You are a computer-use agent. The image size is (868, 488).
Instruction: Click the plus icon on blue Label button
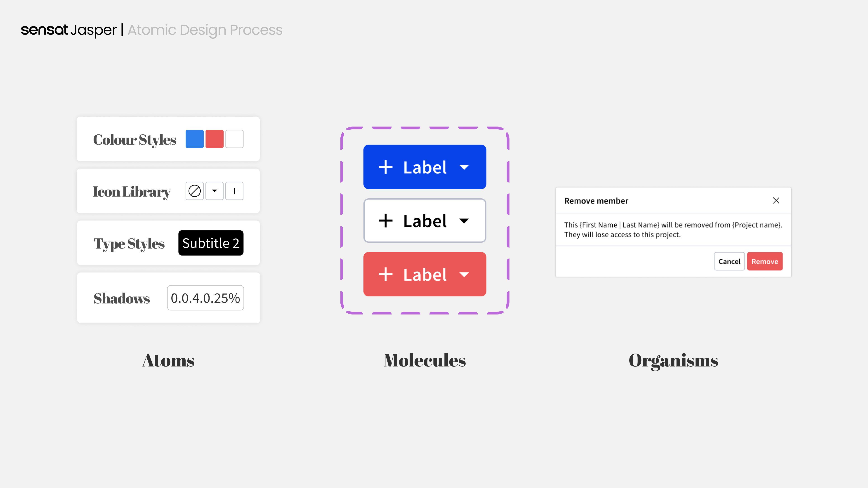[385, 167]
